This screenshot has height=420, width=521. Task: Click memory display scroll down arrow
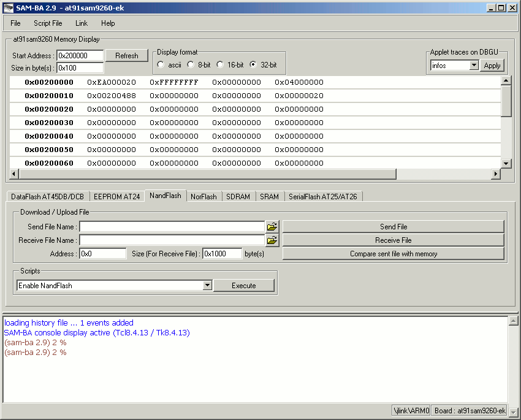pos(506,163)
